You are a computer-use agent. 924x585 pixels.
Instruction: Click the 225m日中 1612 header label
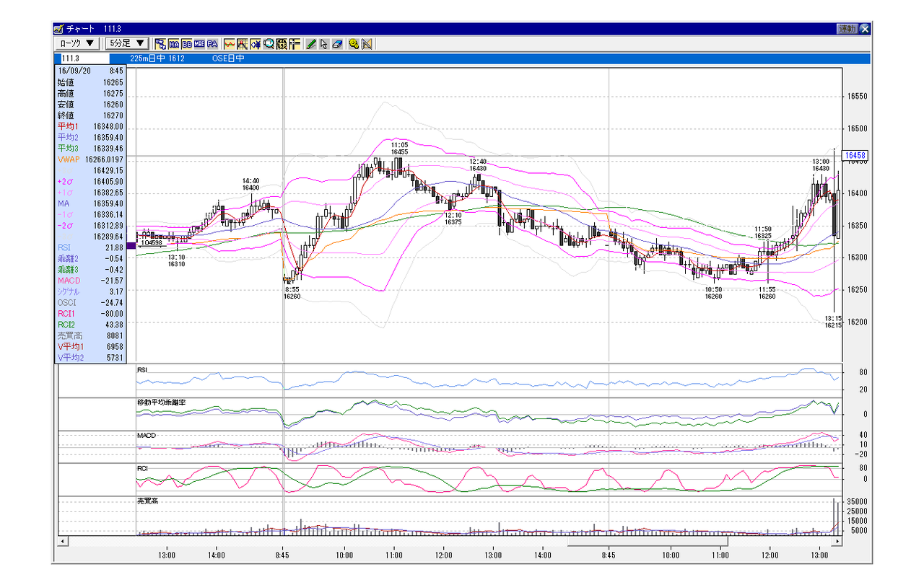[157, 58]
